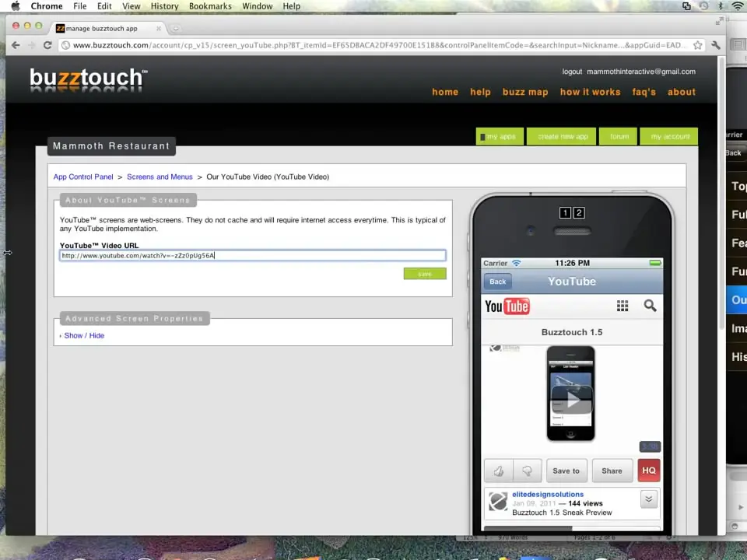
Task: Open the about page
Action: 682,92
